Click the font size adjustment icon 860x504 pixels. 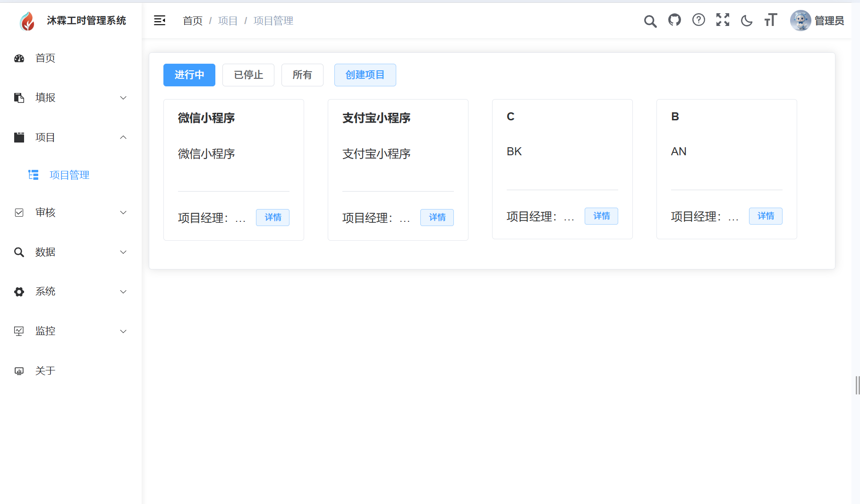pyautogui.click(x=770, y=20)
